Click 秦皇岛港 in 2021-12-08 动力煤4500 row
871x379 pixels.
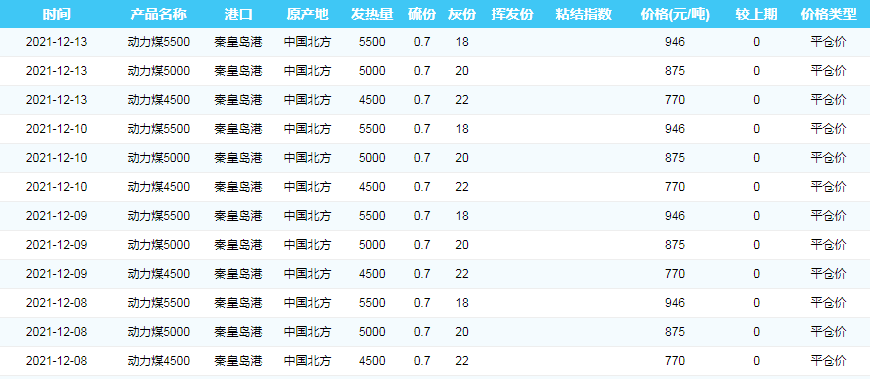(x=238, y=361)
